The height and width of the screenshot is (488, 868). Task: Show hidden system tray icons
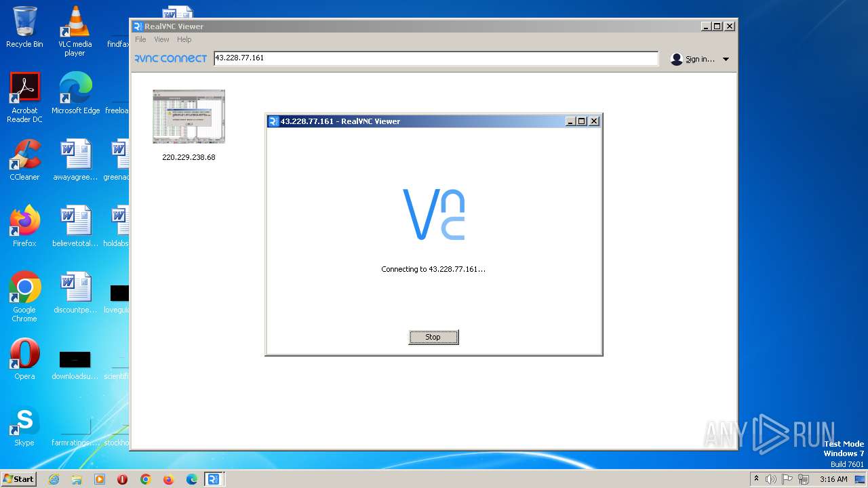click(757, 479)
